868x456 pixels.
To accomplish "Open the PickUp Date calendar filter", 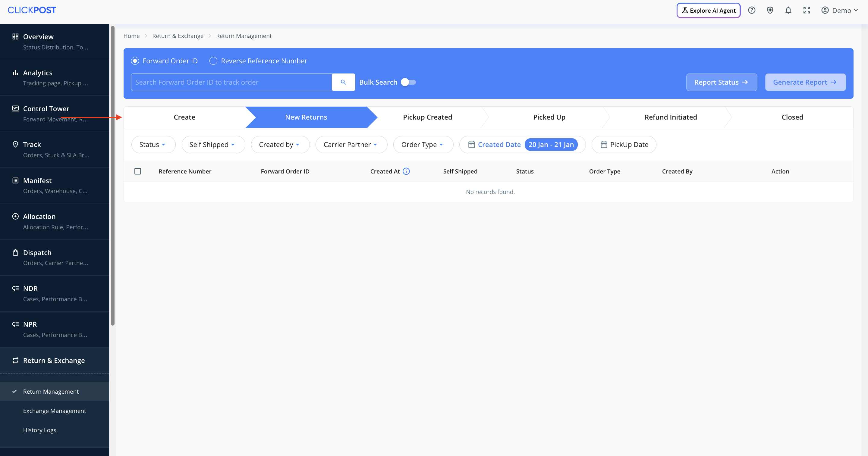I will point(624,145).
